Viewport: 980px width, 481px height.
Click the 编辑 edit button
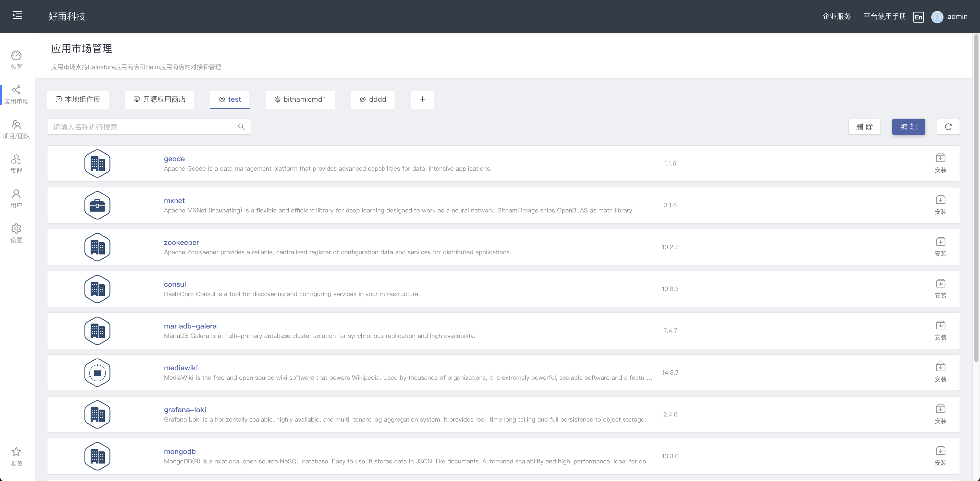[x=909, y=126]
